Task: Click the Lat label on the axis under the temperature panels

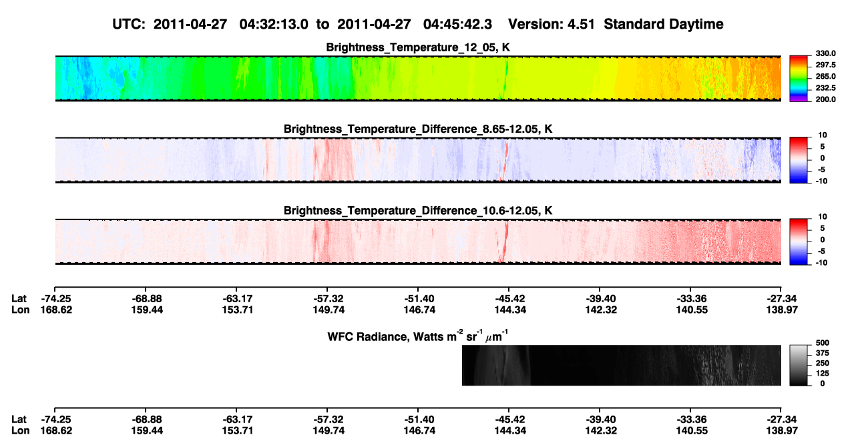Action: click(19, 299)
